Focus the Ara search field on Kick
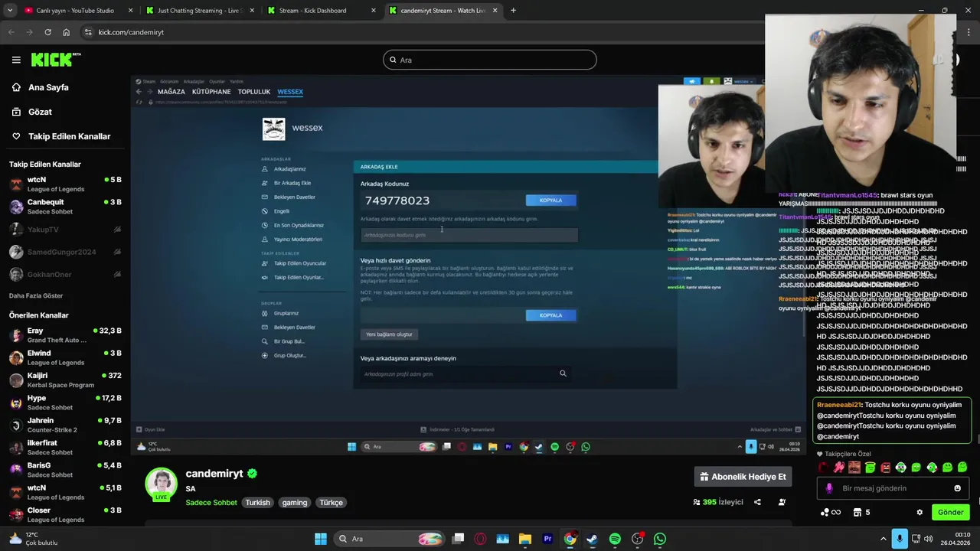The width and height of the screenshot is (980, 551). click(x=490, y=60)
